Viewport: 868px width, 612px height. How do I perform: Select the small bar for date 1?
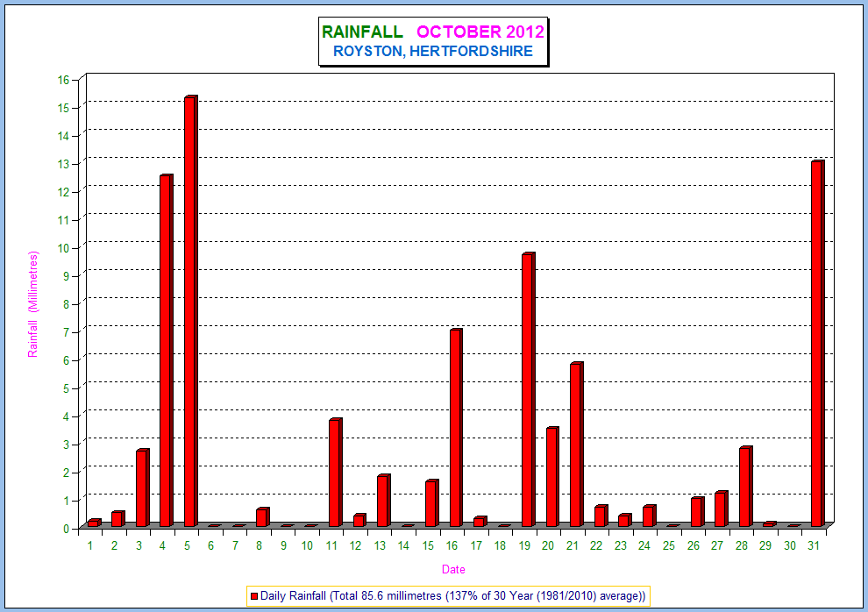click(94, 523)
